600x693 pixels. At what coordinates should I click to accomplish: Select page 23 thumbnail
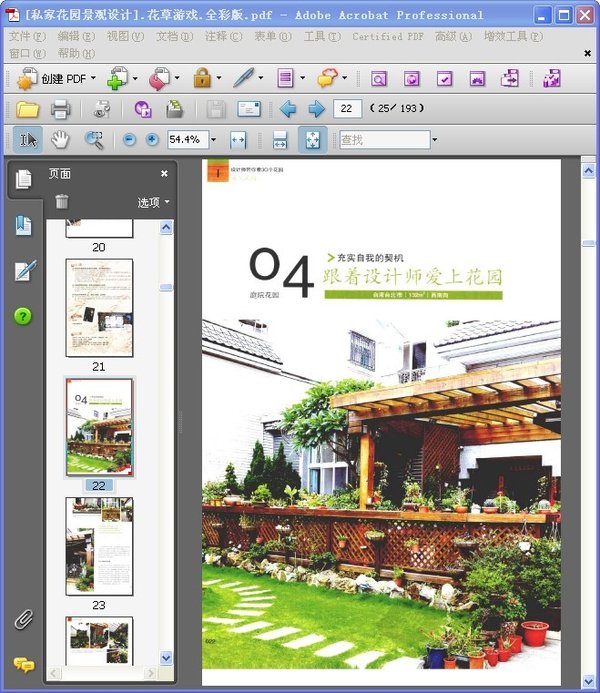(x=99, y=546)
